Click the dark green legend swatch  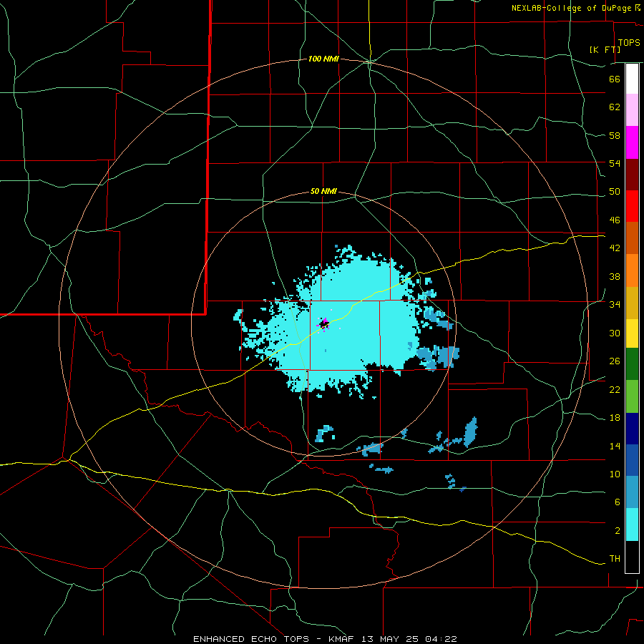pyautogui.click(x=632, y=364)
